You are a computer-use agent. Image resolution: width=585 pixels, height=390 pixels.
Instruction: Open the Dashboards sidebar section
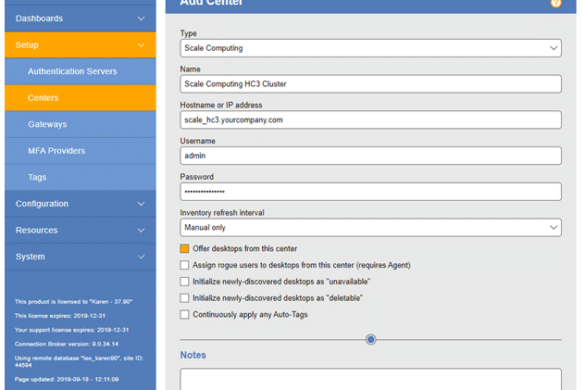click(80, 18)
